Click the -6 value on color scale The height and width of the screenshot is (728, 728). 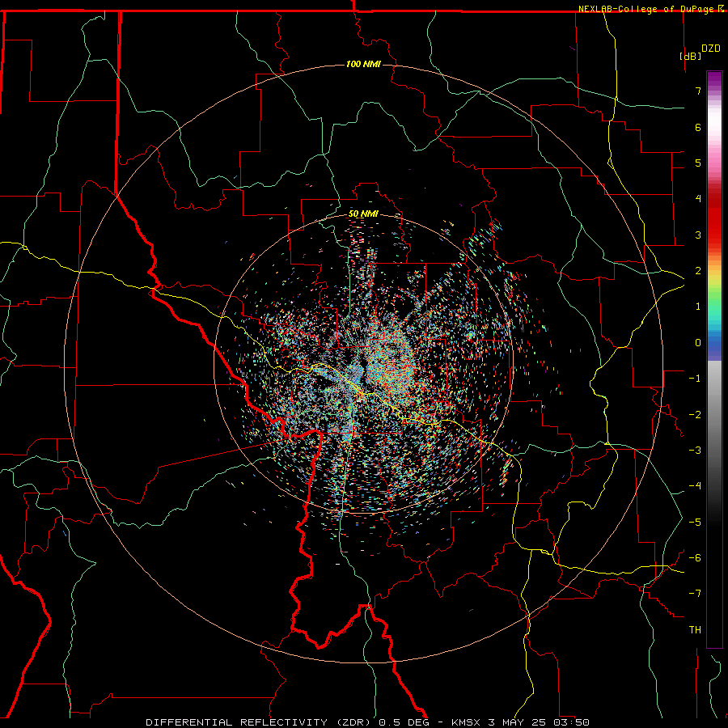[695, 558]
